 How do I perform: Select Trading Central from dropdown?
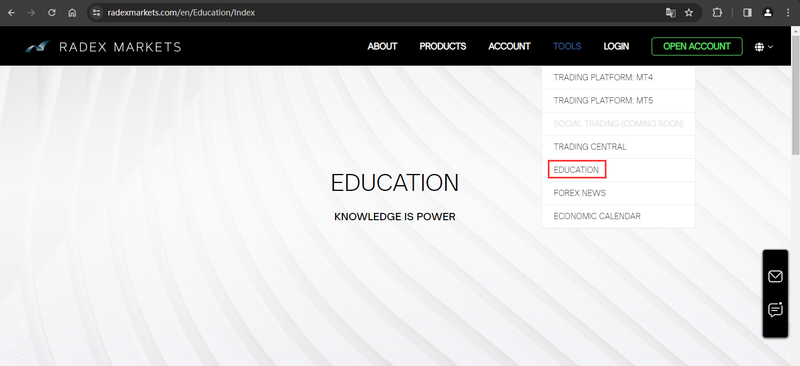(x=618, y=147)
